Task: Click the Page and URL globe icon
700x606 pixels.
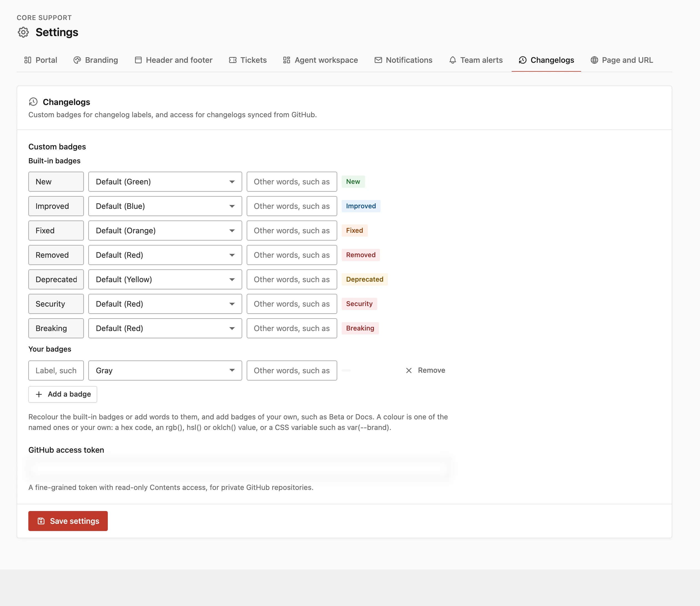Action: tap(594, 60)
